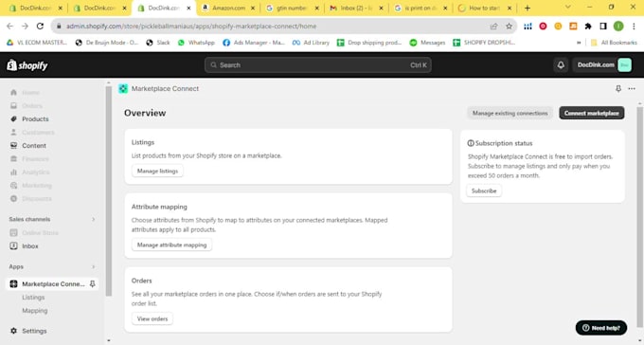The image size is (644, 345).
Task: Open the VL ECOM MASTER bookmark
Action: (37, 43)
